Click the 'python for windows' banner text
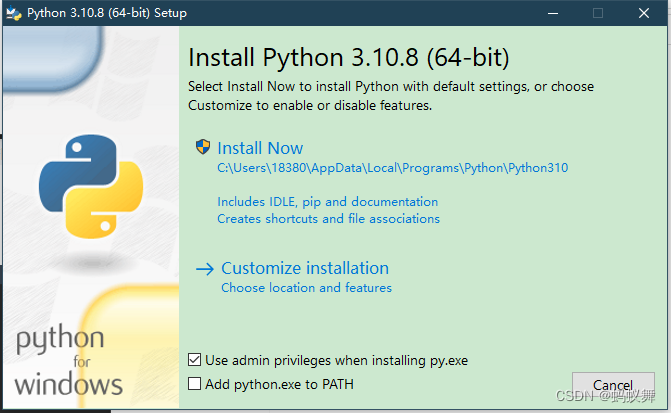Viewport: 671px width, 413px height. (x=68, y=361)
